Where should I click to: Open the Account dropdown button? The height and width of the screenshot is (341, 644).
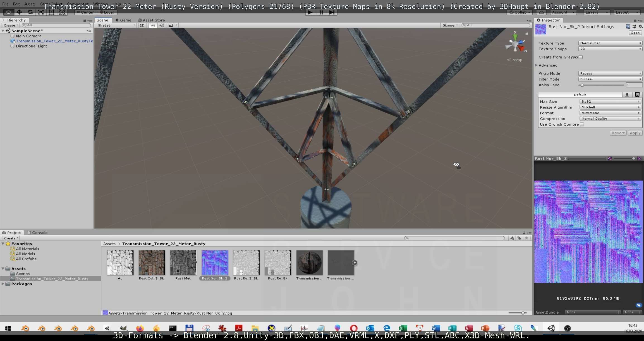click(x=563, y=12)
